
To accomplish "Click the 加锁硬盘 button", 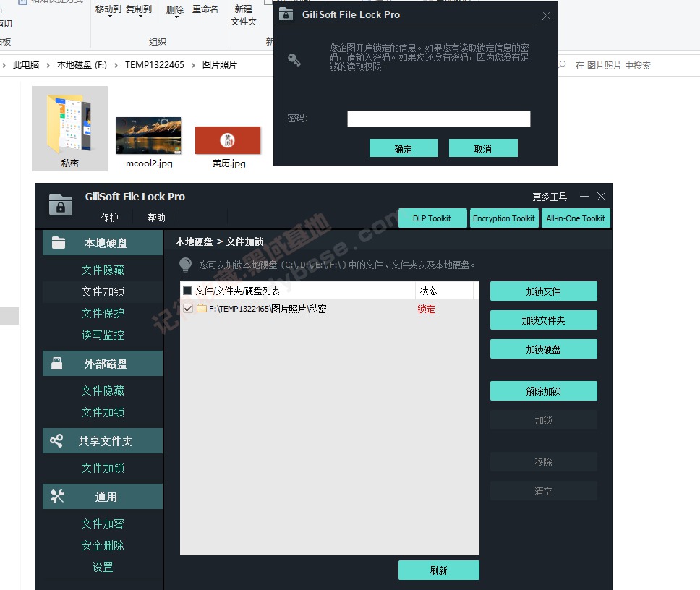I will click(543, 349).
